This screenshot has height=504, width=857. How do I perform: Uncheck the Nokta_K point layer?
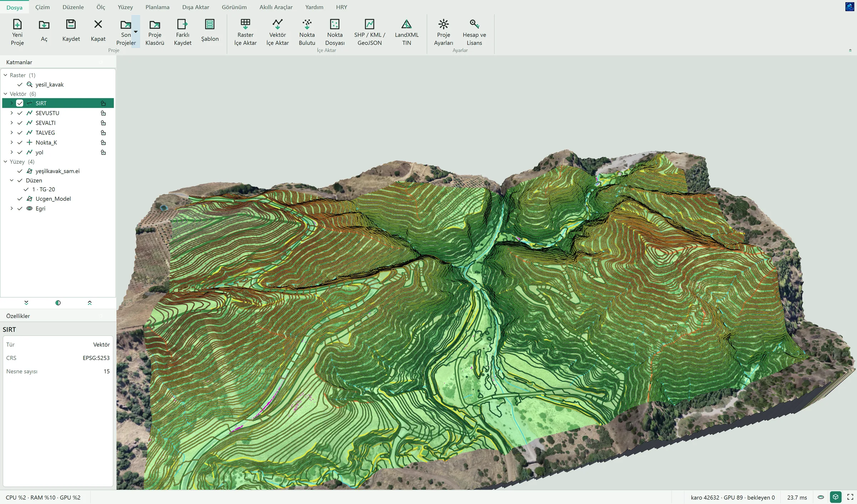tap(20, 142)
